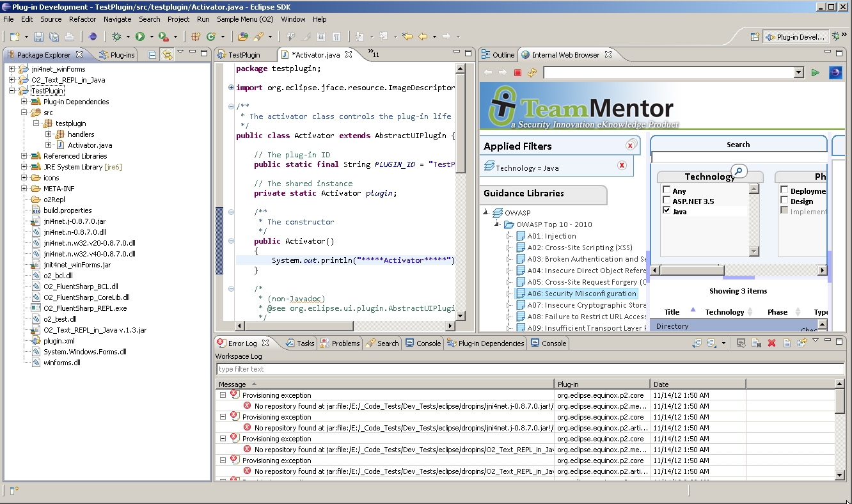
Task: Expand the Plug-in Dependencies node
Action: click(24, 102)
